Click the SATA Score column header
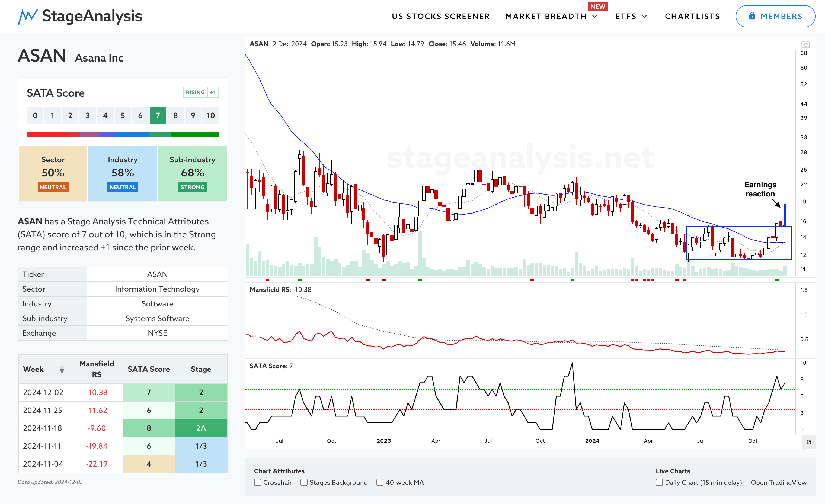The width and height of the screenshot is (825, 504). (x=149, y=369)
